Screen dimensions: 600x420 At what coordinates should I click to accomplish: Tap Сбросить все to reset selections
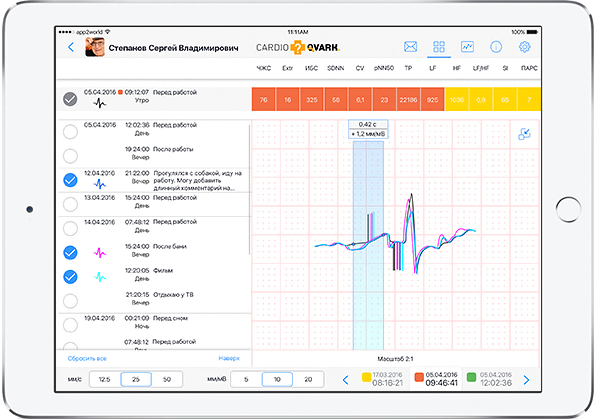(87, 358)
